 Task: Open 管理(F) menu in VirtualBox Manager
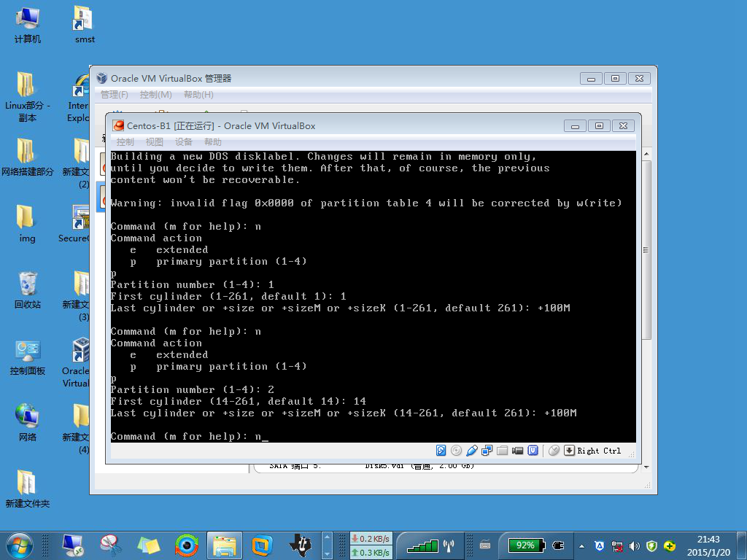115,95
